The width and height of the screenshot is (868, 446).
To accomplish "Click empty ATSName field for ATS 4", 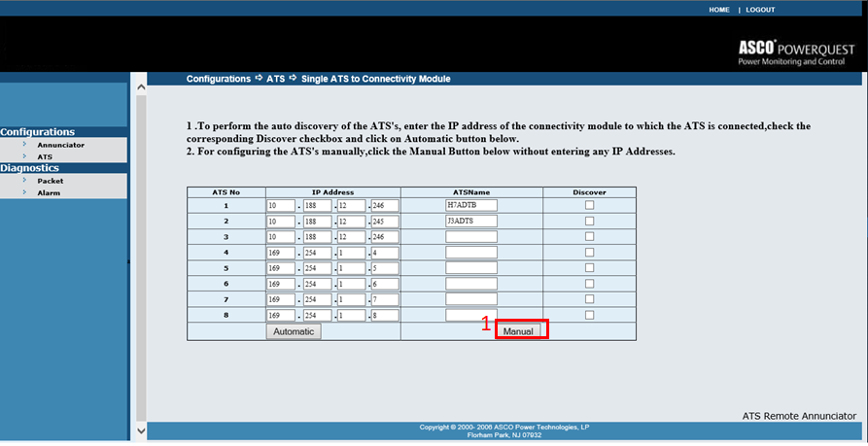I will coord(471,253).
